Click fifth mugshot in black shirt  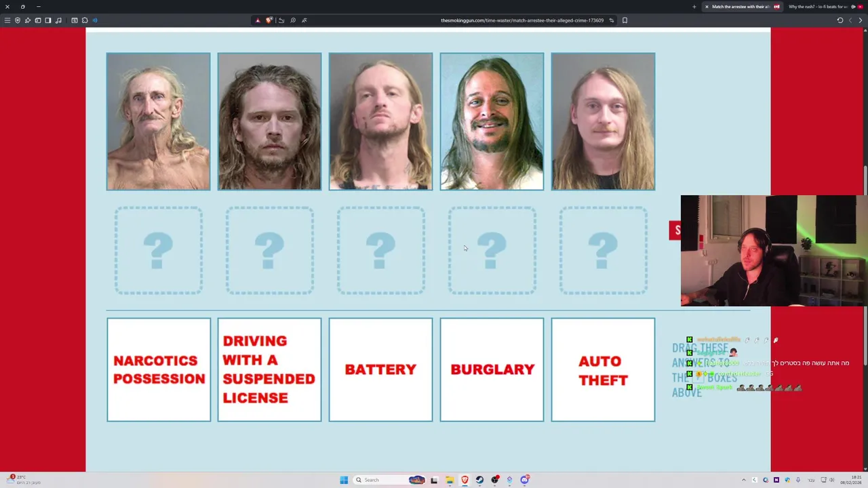[x=603, y=121]
